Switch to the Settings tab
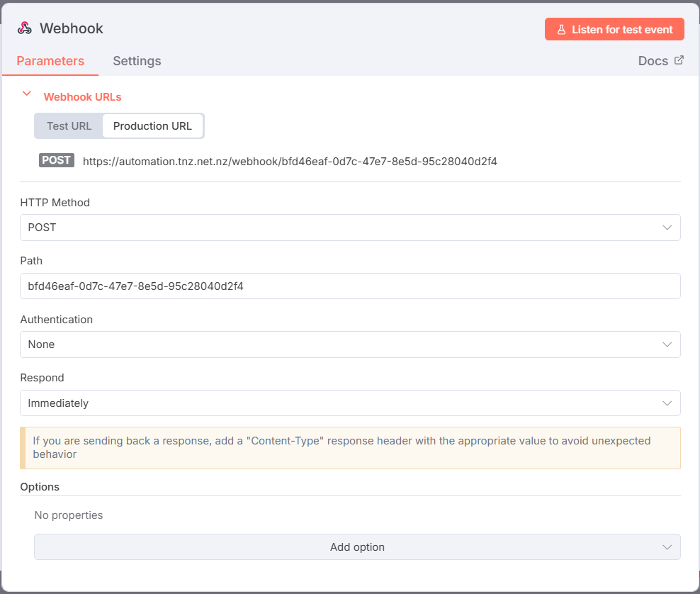Image resolution: width=700 pixels, height=594 pixels. 137,61
